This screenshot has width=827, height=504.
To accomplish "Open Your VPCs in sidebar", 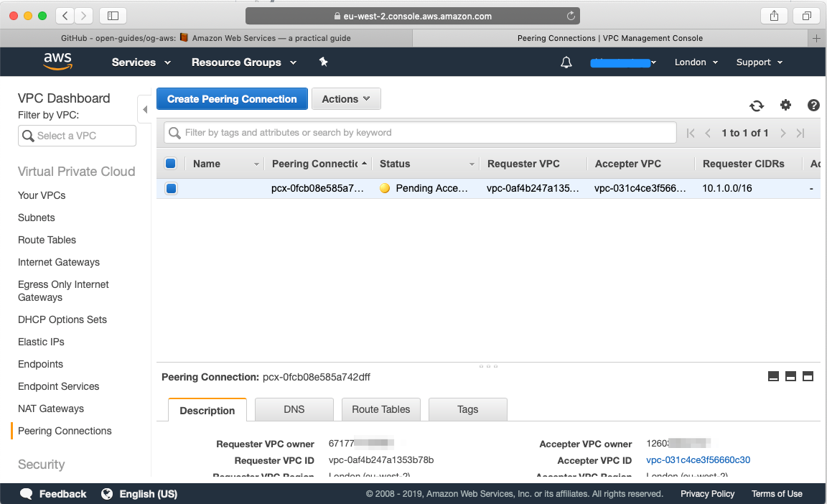I will 42,195.
